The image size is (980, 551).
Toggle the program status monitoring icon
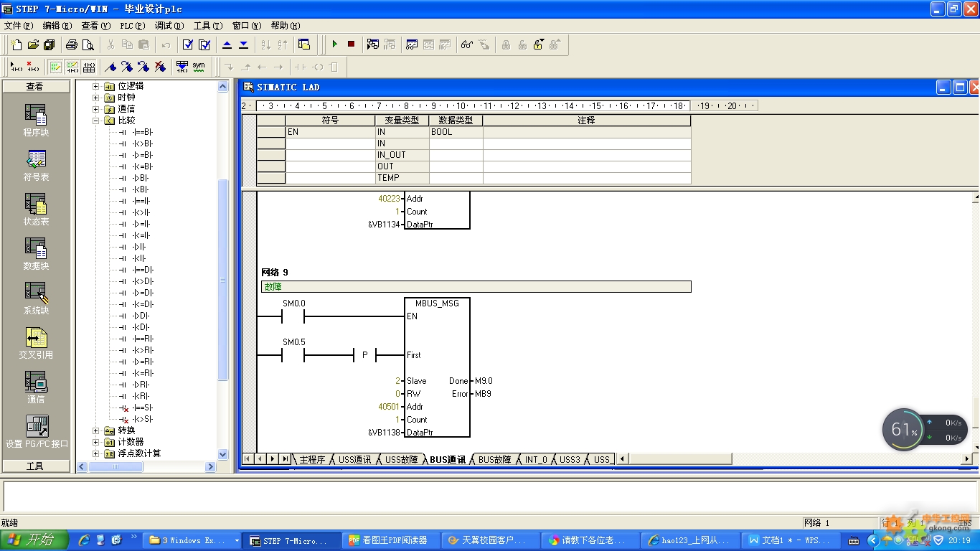pyautogui.click(x=372, y=44)
